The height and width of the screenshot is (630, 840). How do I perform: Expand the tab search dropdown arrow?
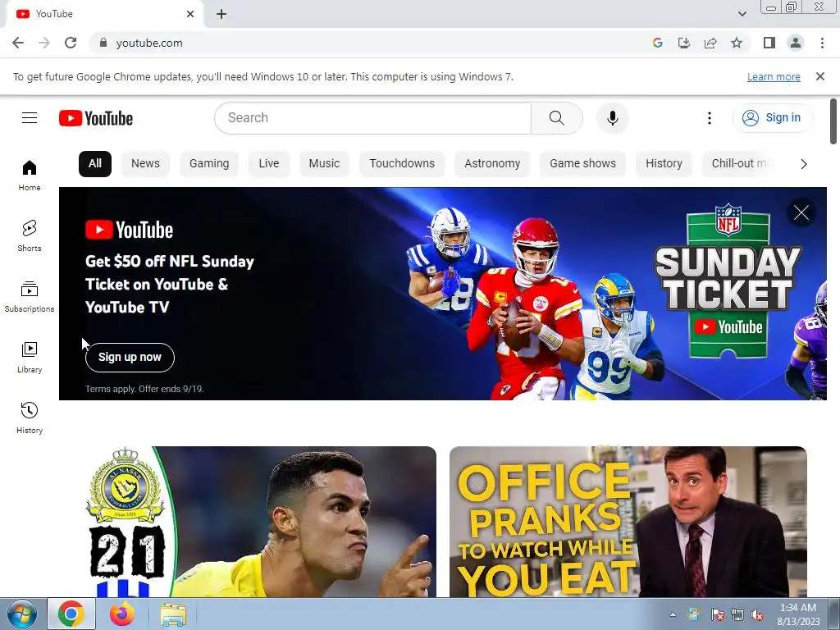(x=742, y=14)
